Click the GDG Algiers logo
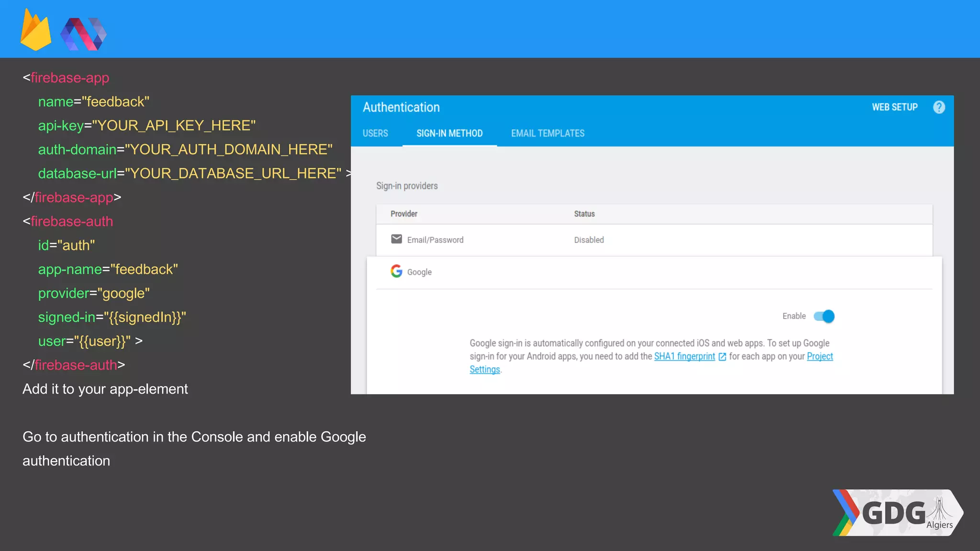Image resolution: width=980 pixels, height=551 pixels. point(898,513)
